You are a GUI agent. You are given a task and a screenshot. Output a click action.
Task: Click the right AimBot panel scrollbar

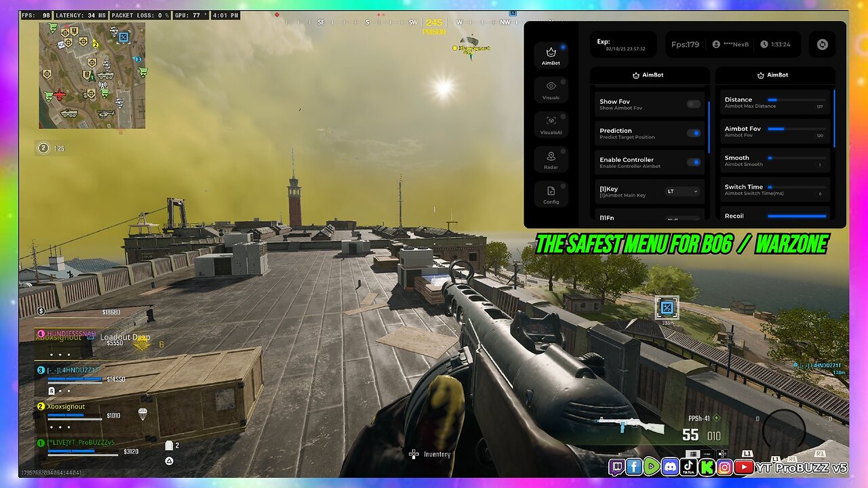click(834, 119)
